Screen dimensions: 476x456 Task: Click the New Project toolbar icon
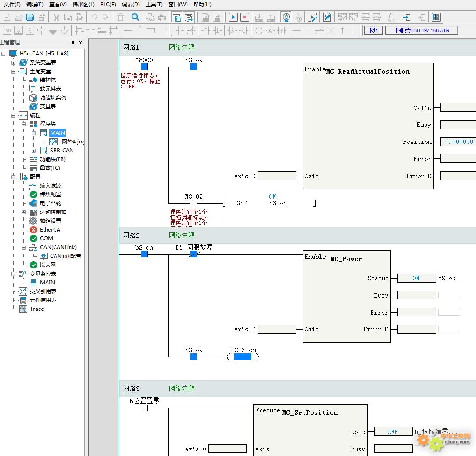pyautogui.click(x=7, y=17)
